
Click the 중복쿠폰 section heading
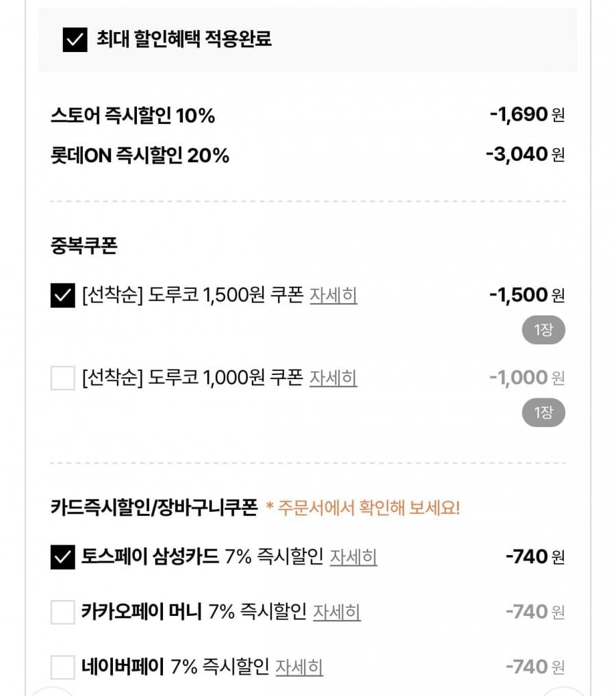[x=84, y=246]
